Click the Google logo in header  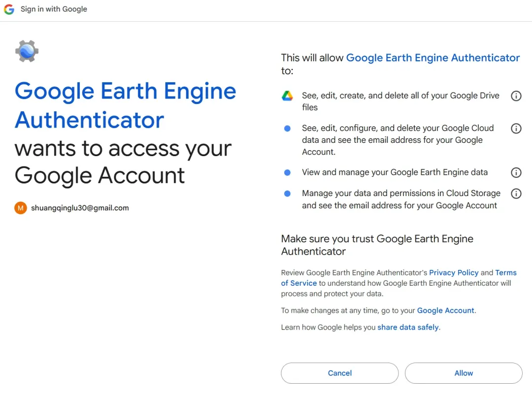[9, 9]
